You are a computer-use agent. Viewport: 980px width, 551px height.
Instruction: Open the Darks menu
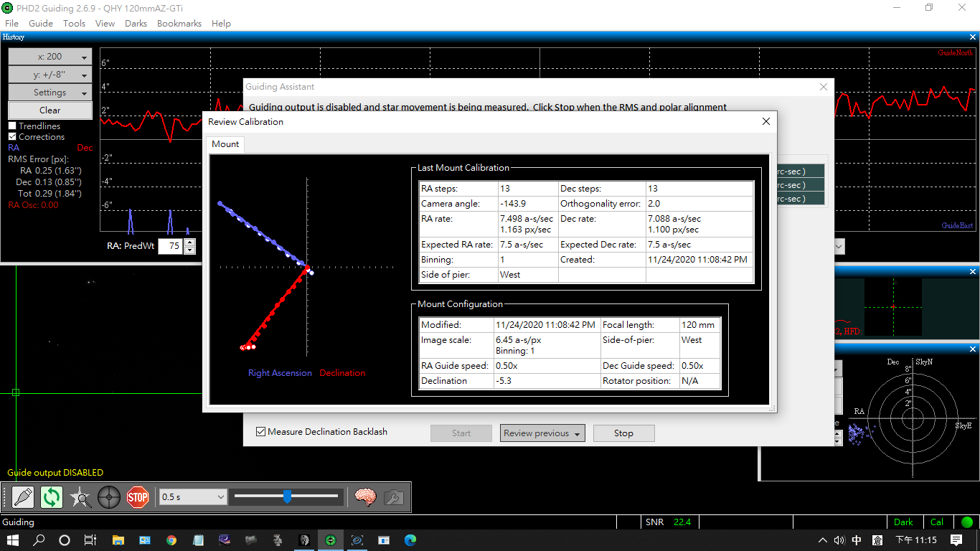[x=136, y=23]
